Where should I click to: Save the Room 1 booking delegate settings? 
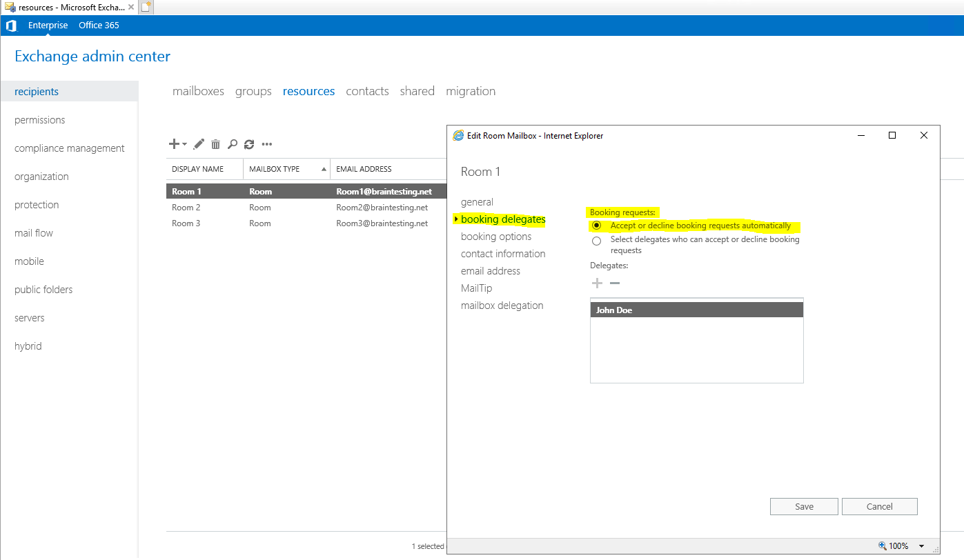point(803,506)
